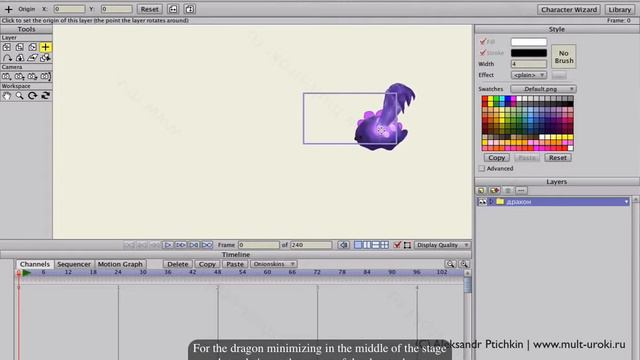
Task: Open the Swatches Default.png dropdown
Action: coord(543,89)
